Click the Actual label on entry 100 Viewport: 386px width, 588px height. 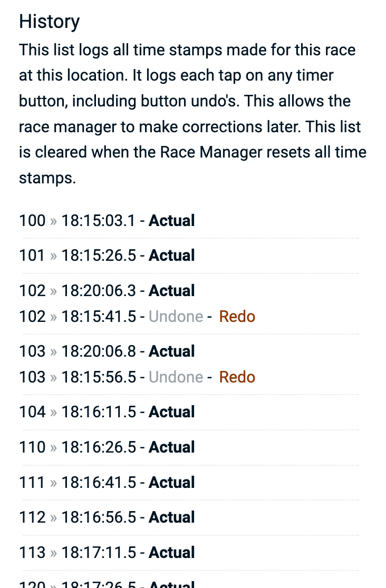coord(172,221)
